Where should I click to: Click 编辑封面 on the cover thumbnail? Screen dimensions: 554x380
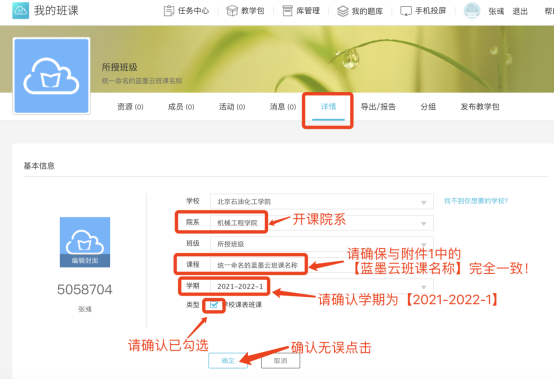[x=85, y=261]
